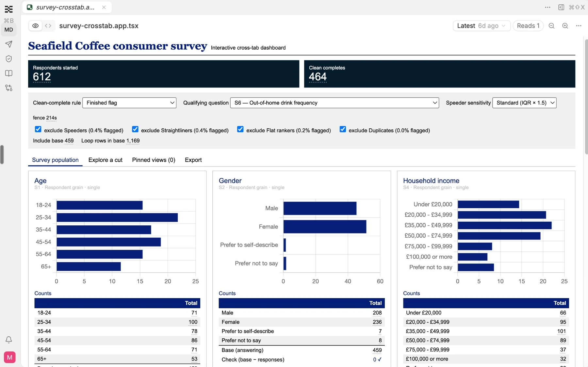Toggle the side panel layout icon

tap(561, 7)
